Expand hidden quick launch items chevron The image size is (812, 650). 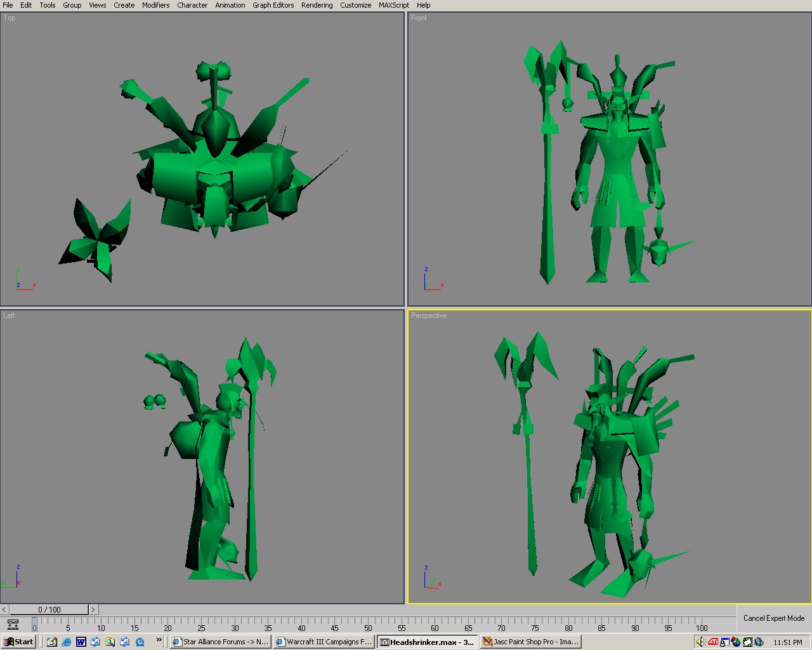(x=159, y=640)
